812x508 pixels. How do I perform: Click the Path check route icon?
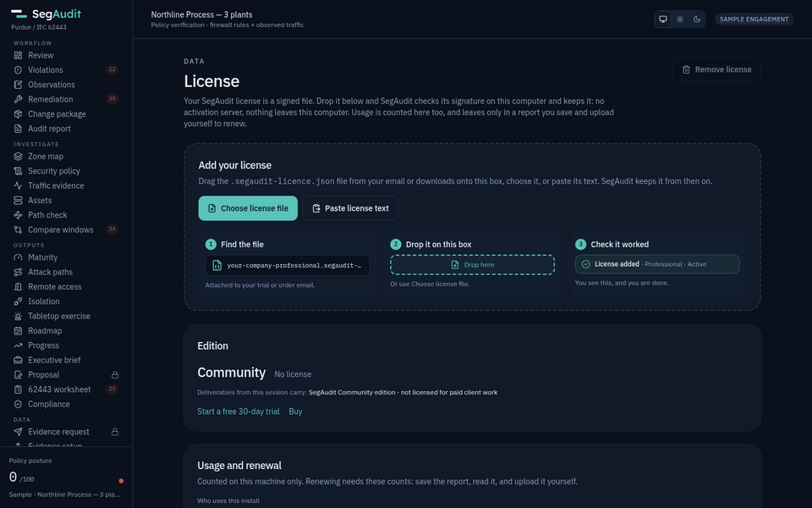18,215
